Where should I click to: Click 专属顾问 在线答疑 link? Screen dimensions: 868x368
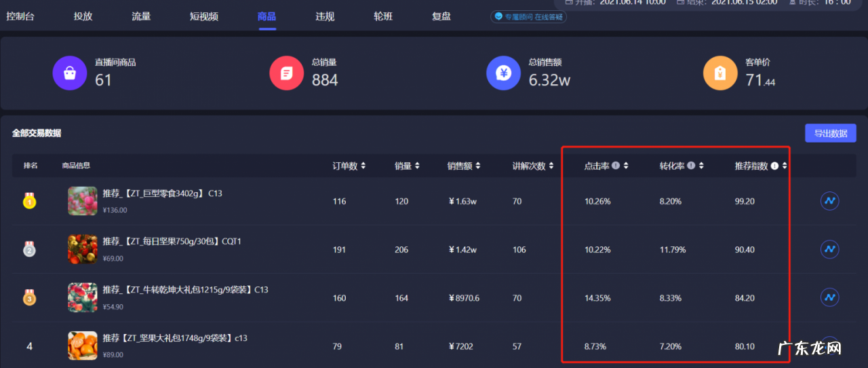(x=529, y=17)
